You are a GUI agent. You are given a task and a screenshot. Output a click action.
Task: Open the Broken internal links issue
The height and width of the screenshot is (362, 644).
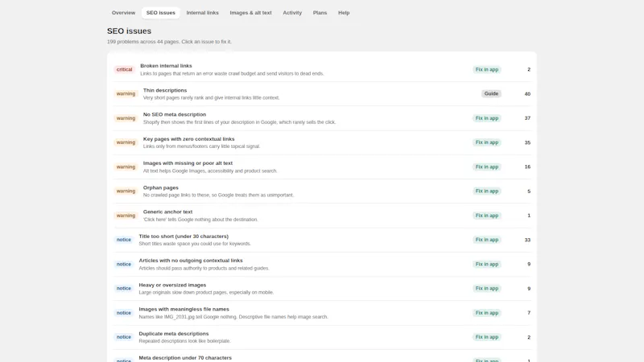pos(322,69)
